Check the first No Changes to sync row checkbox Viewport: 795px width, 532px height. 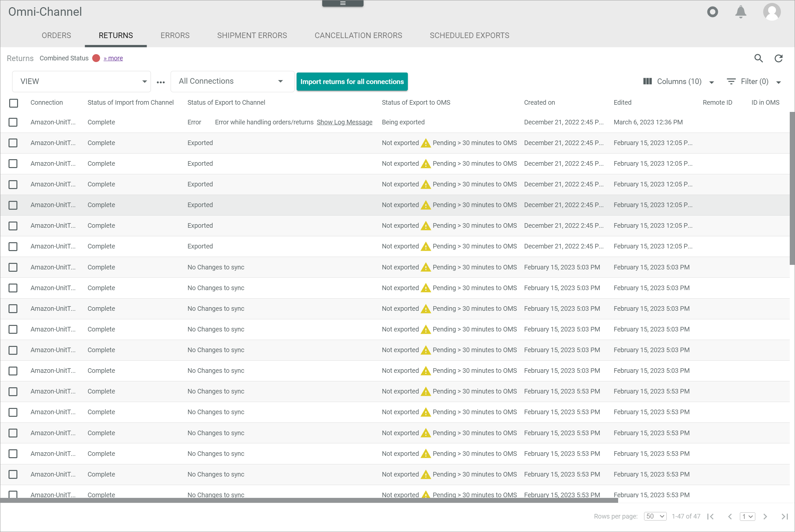(x=13, y=267)
